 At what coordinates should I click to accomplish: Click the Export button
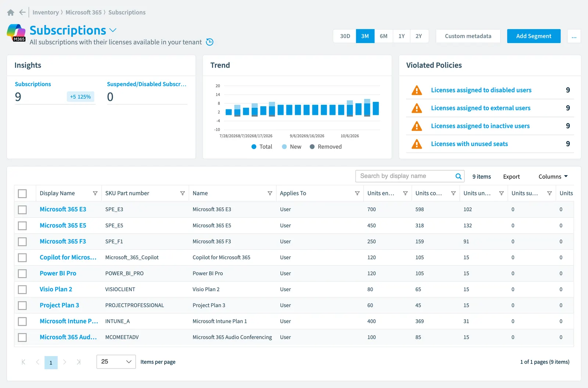click(511, 177)
